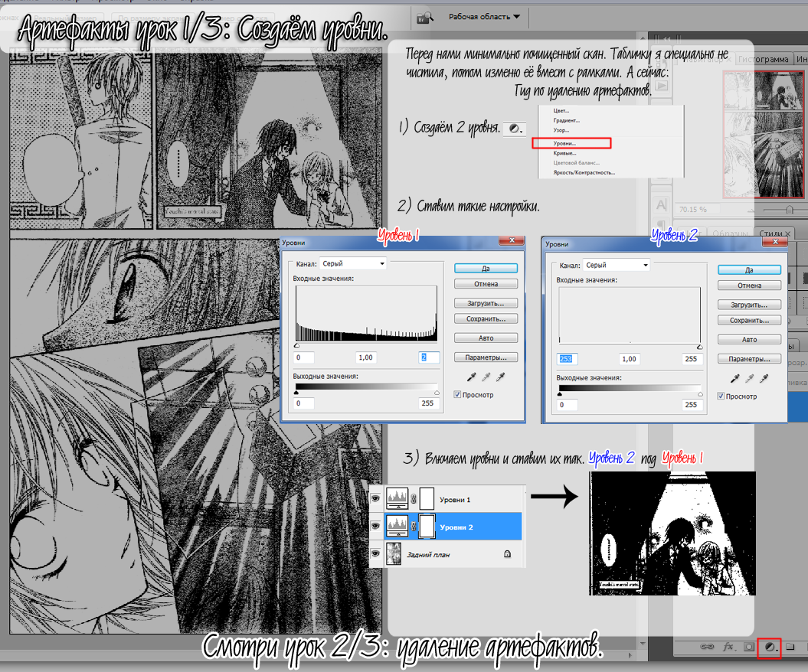Click input slider handle under histogram in Уровень 1

(297, 346)
